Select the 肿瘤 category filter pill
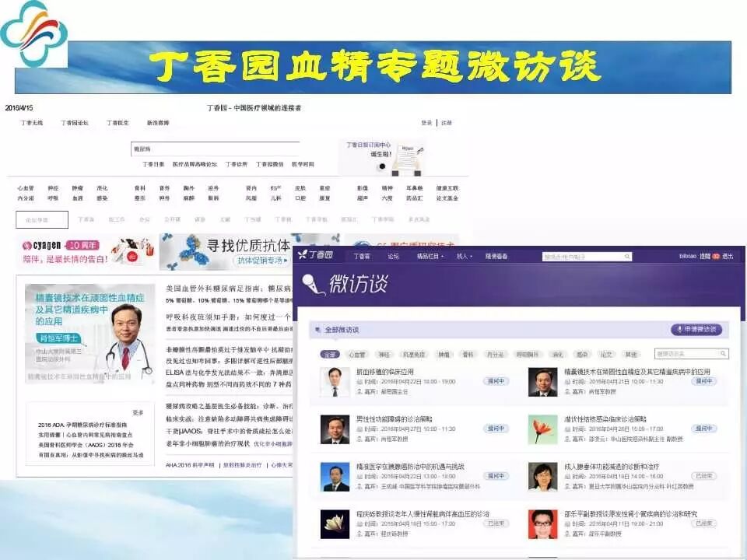The width and height of the screenshot is (747, 560). tap(444, 355)
